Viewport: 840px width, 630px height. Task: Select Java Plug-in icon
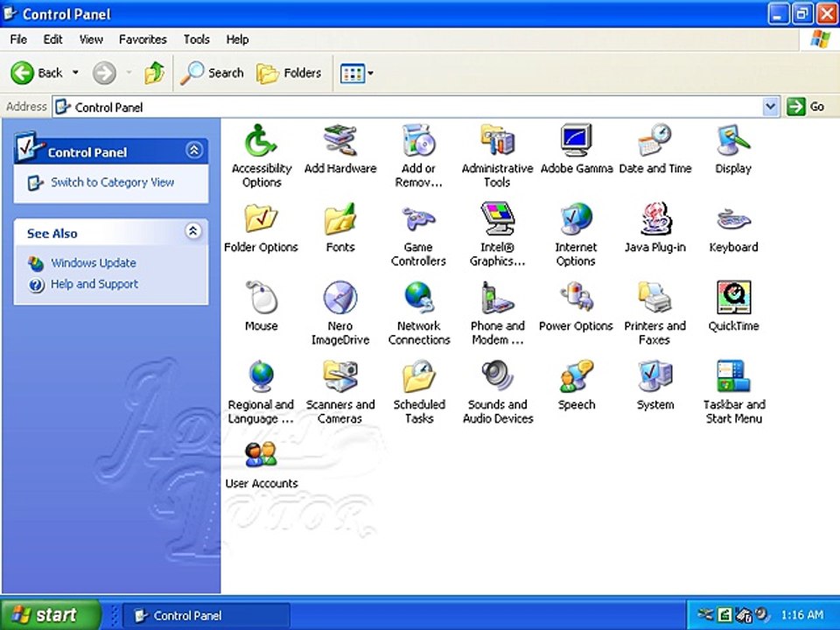pyautogui.click(x=654, y=220)
